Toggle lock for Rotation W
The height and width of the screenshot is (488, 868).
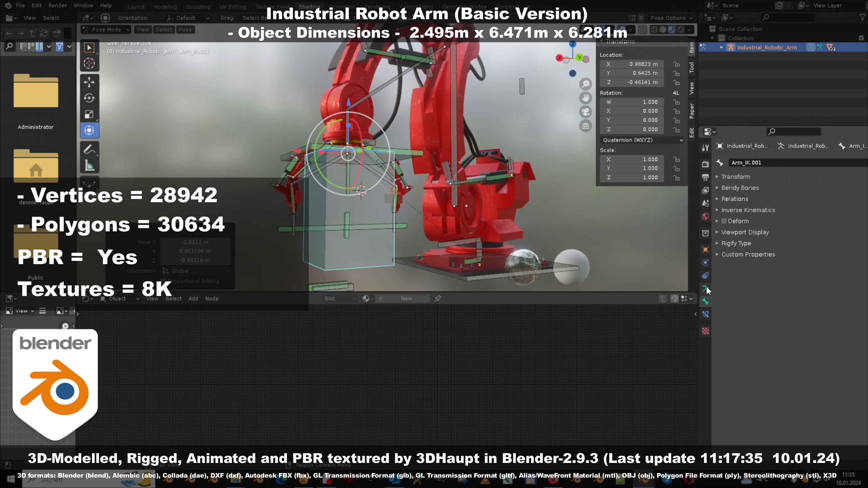click(x=676, y=102)
